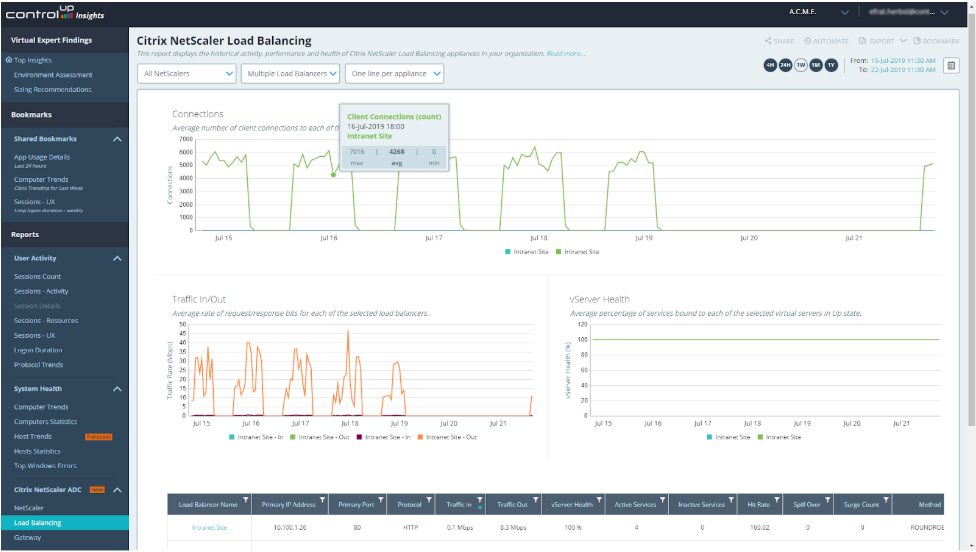Open the A.C.M.E. organization dropdown
The width and height of the screenshot is (976, 552).
click(x=845, y=12)
